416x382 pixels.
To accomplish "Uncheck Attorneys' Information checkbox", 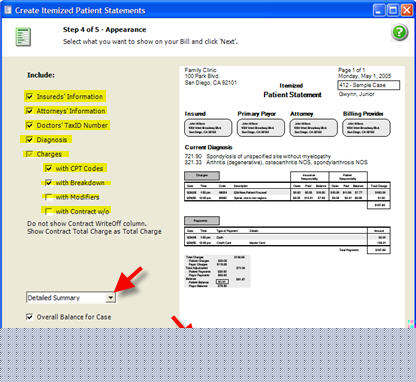I will click(30, 111).
